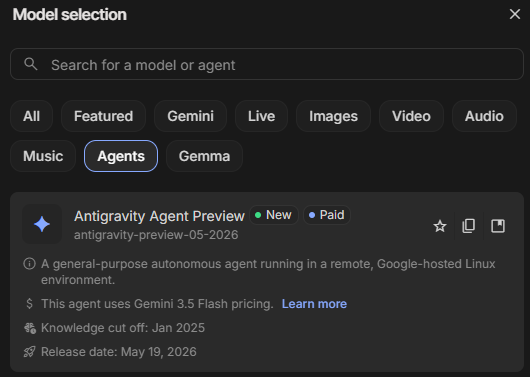Click the search magnifier icon
Screen dimensions: 530x377
point(31,64)
